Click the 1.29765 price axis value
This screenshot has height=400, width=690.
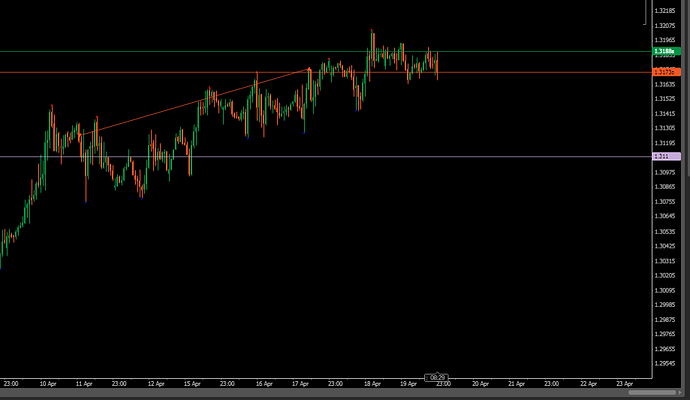665,334
